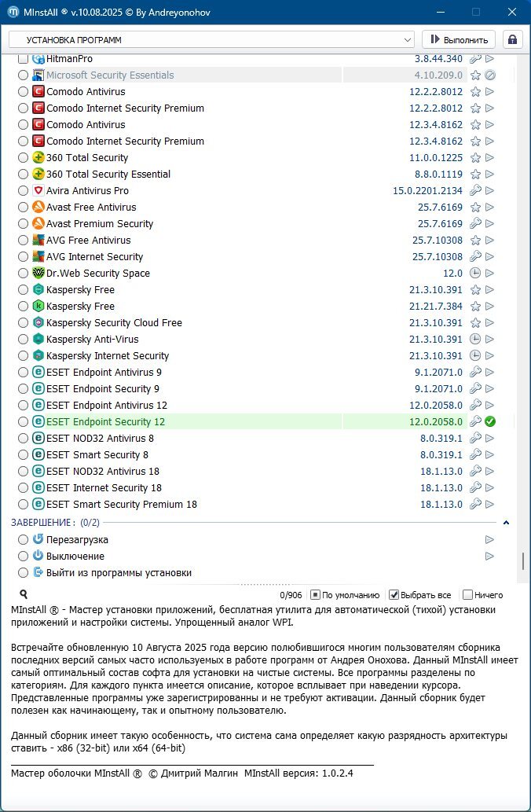The height and width of the screenshot is (812, 531).
Task: Select the ESET Internet Security 18 radio button
Action: [23, 488]
